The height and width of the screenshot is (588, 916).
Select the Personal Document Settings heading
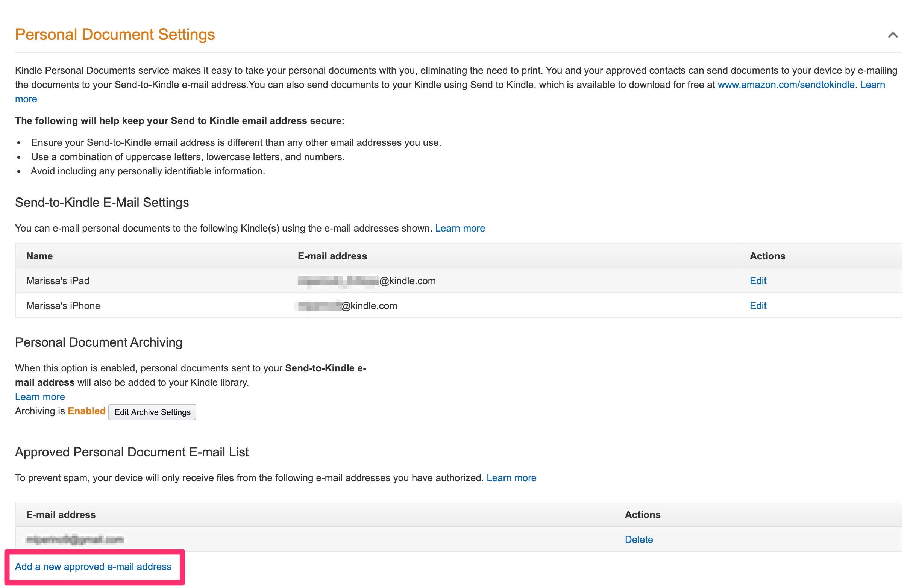pyautogui.click(x=115, y=34)
